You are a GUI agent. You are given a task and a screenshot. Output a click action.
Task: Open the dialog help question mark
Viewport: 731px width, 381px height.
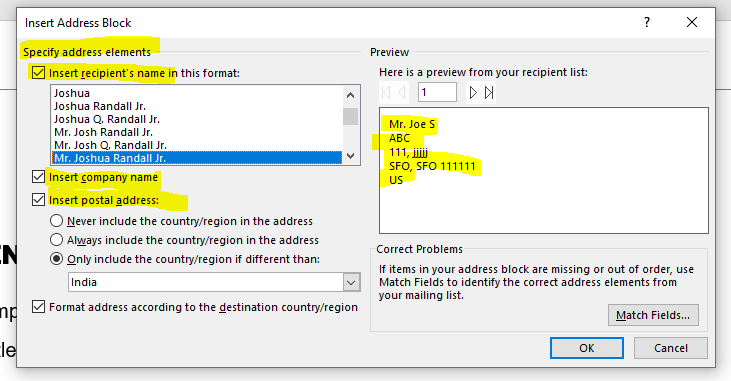[x=647, y=22]
